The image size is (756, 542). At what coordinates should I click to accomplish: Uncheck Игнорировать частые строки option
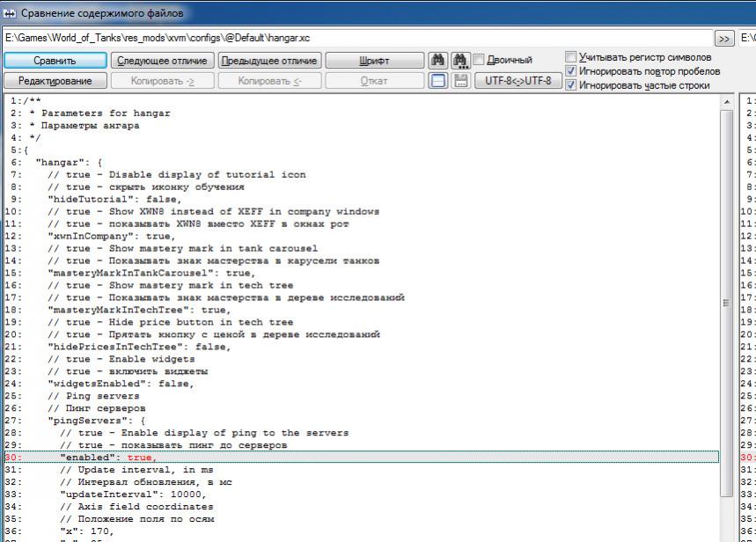(571, 85)
